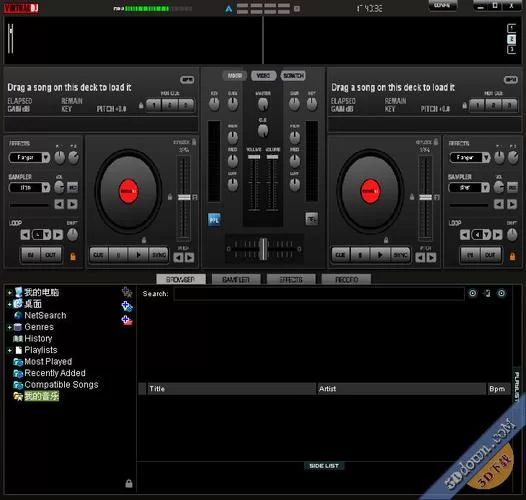
Task: Hit CUE on the right deck
Action: pos(340,255)
